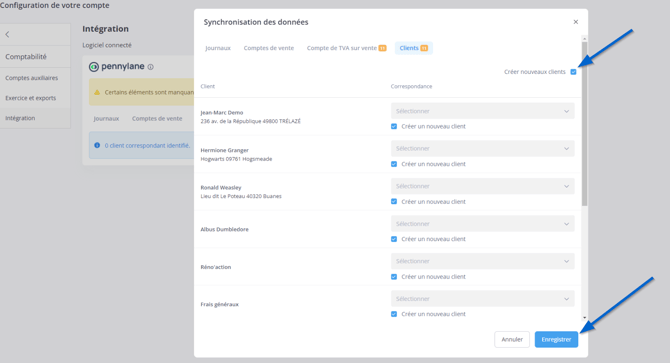The height and width of the screenshot is (363, 670).
Task: Open the Sélectionner dropdown for Jean-Marc Demo
Action: pyautogui.click(x=482, y=111)
